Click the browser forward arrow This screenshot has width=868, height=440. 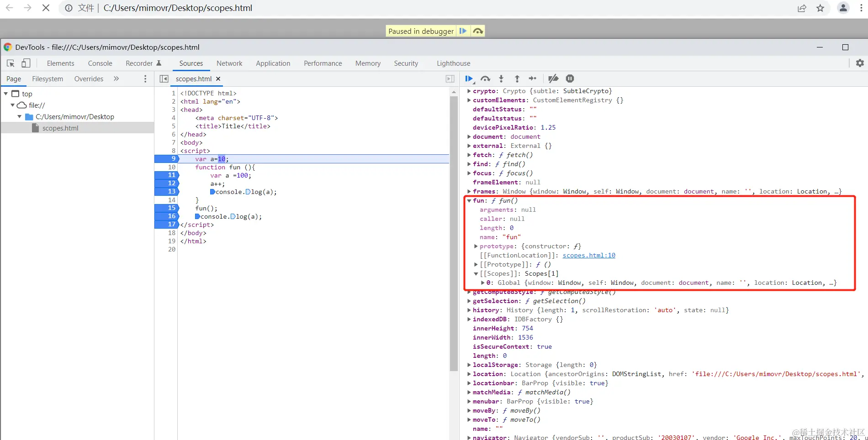pyautogui.click(x=27, y=8)
